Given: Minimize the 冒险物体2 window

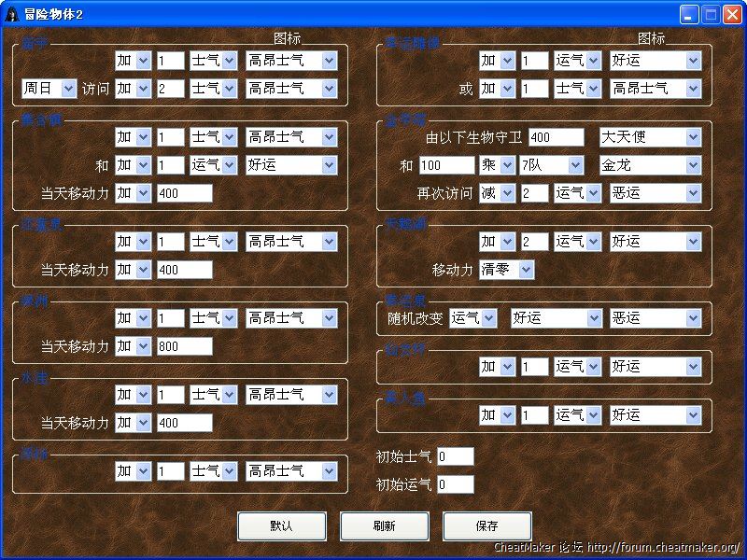Looking at the screenshot, I should (689, 14).
